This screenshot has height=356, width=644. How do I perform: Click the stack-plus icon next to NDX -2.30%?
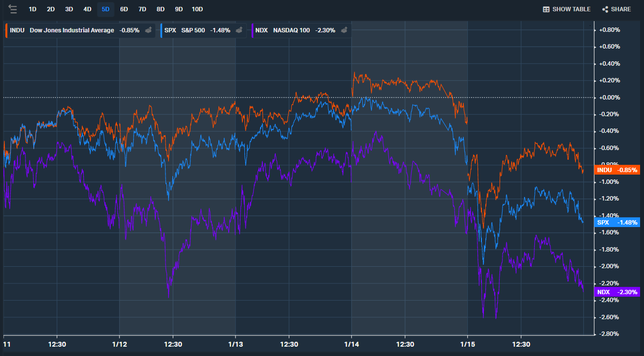click(x=344, y=30)
